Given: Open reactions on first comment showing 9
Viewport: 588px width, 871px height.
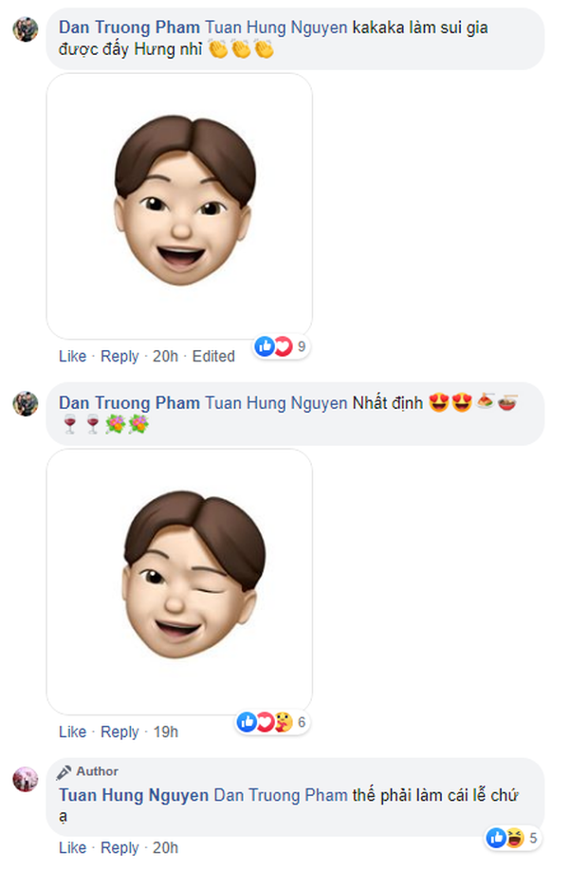Looking at the screenshot, I should tap(283, 346).
